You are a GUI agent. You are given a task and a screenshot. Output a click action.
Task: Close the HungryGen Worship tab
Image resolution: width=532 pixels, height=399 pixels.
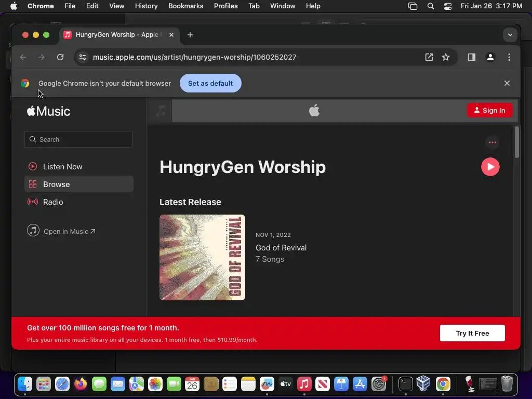(171, 35)
